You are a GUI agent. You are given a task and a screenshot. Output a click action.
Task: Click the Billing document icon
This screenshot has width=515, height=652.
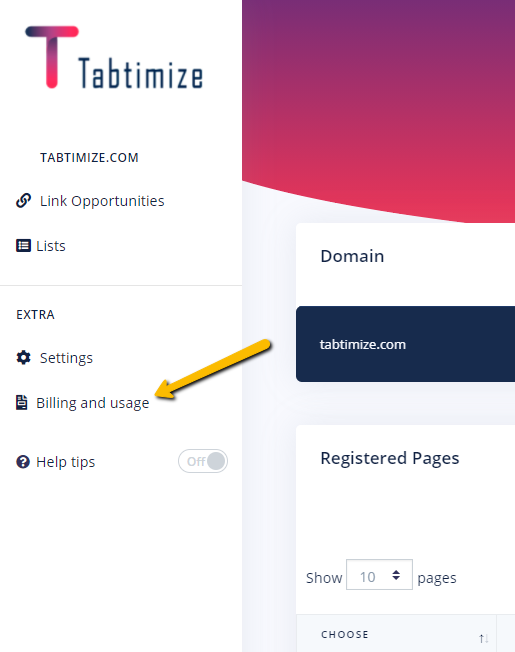tap(22, 403)
